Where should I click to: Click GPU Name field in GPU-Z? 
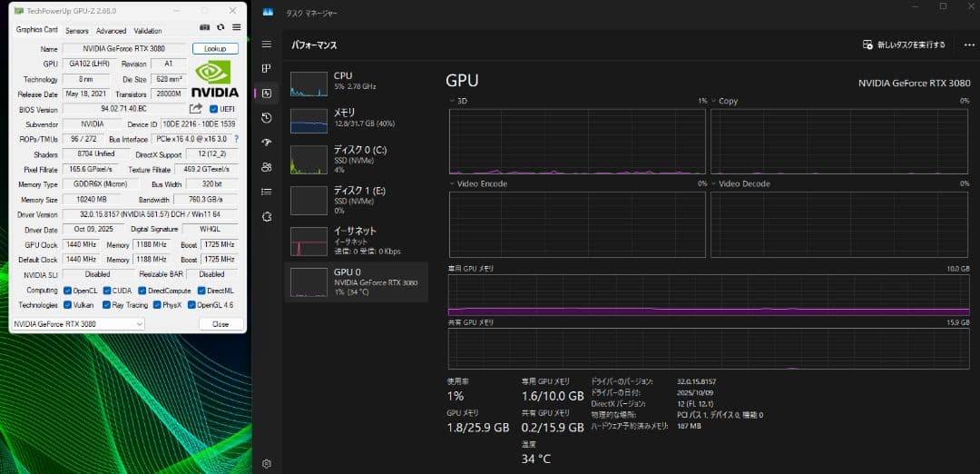point(123,49)
